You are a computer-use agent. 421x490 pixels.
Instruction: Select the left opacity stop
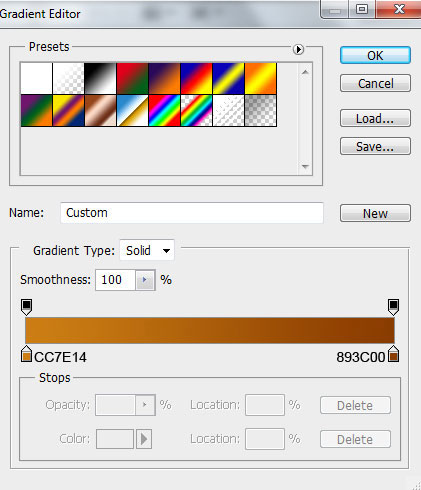[26, 307]
